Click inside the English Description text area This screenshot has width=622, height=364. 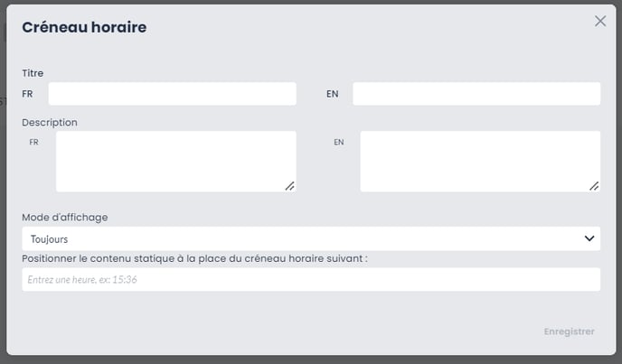(479, 161)
